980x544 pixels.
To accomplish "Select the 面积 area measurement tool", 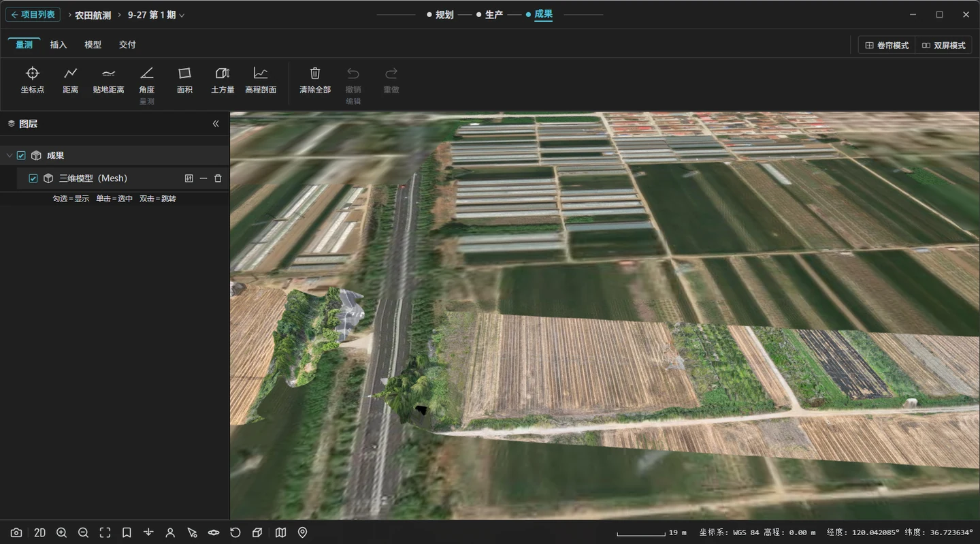I will pyautogui.click(x=184, y=80).
